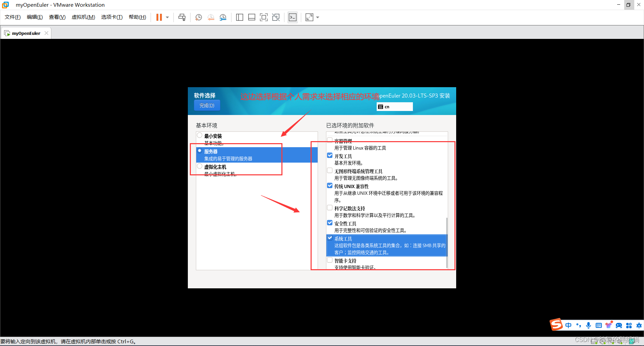This screenshot has height=346, width=644.
Task: Click the last icon on Sogou bar
Action: coord(639,325)
